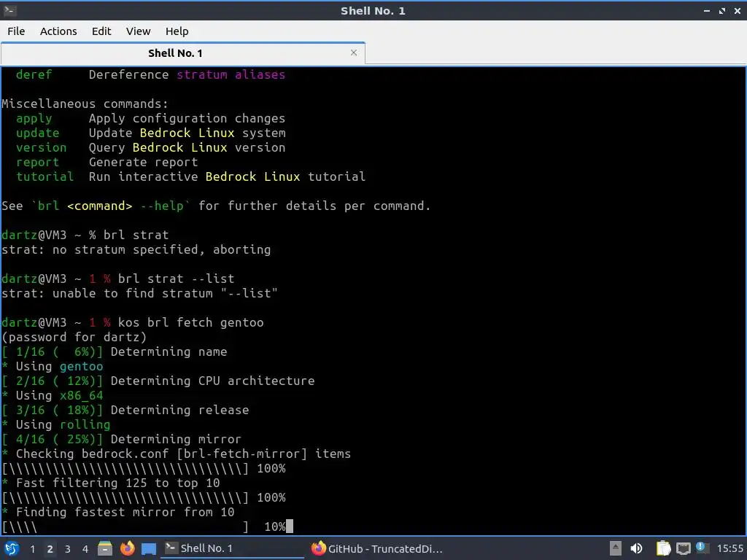Screen dimensions: 747x560
Task: Open the Help menu
Action: point(177,31)
